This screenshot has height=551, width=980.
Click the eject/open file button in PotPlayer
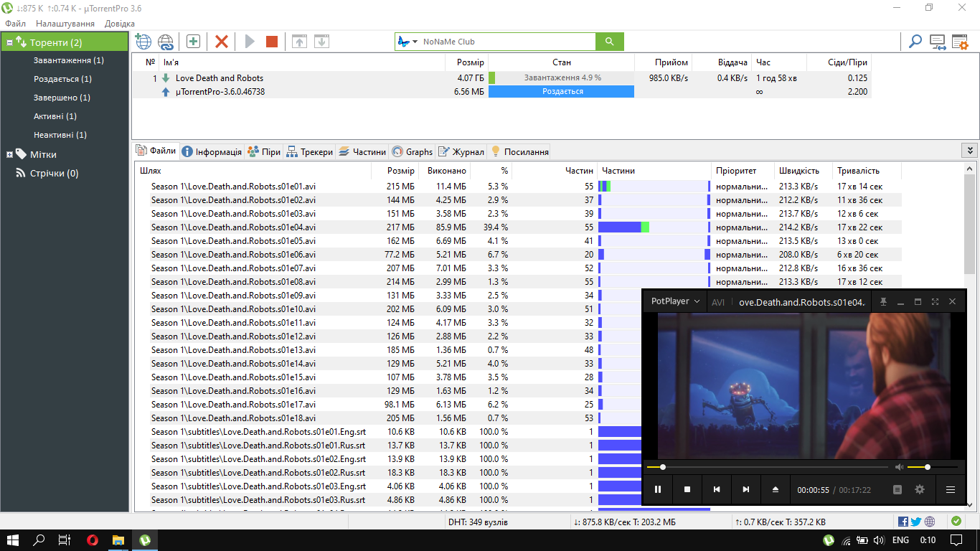tap(776, 489)
